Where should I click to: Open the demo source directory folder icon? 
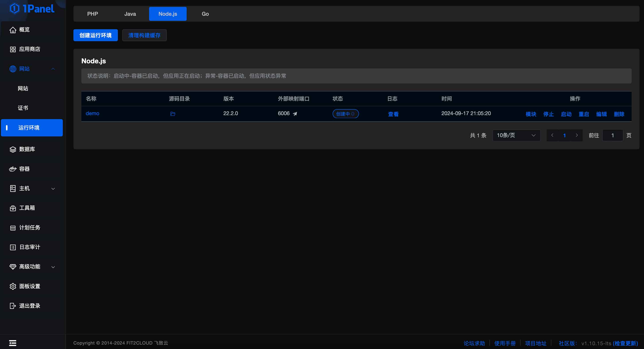(173, 114)
